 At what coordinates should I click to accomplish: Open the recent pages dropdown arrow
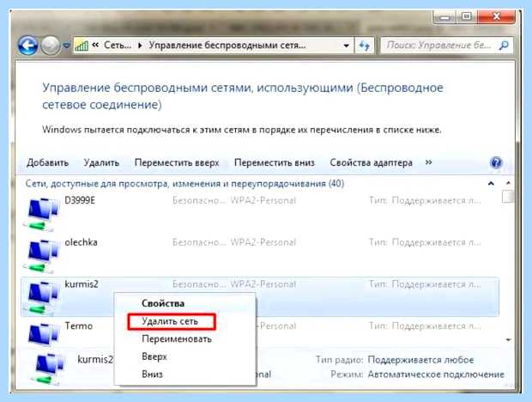pos(67,46)
